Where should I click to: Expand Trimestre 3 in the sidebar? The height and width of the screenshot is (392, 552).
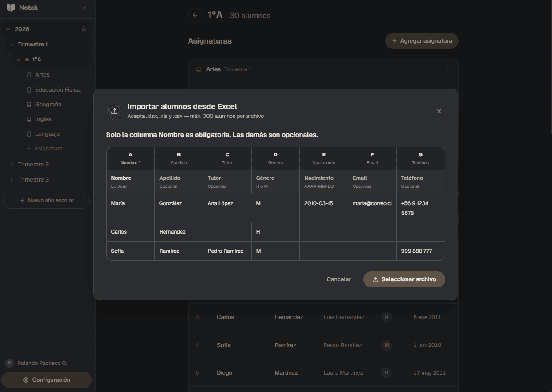coord(12,180)
